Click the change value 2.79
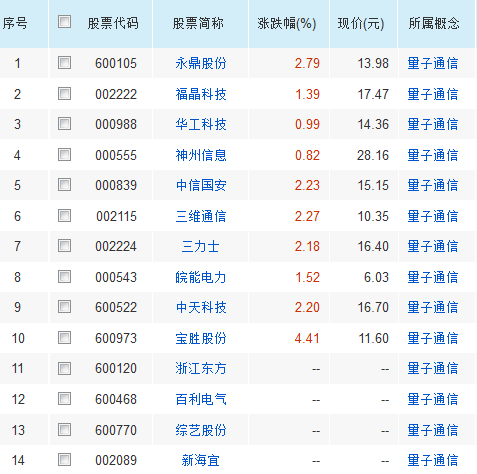 coord(307,63)
